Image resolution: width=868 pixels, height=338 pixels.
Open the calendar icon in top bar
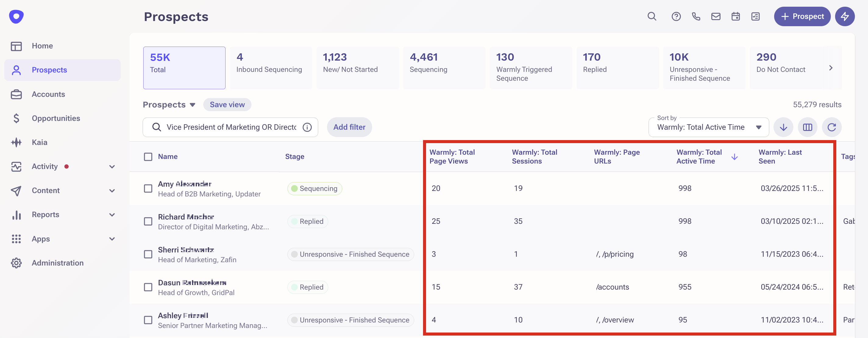pyautogui.click(x=736, y=16)
